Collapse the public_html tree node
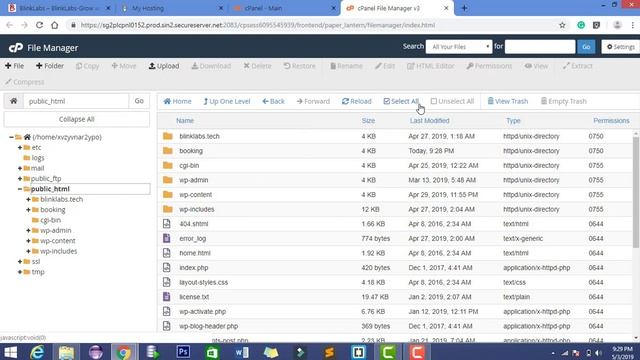 pos(20,189)
